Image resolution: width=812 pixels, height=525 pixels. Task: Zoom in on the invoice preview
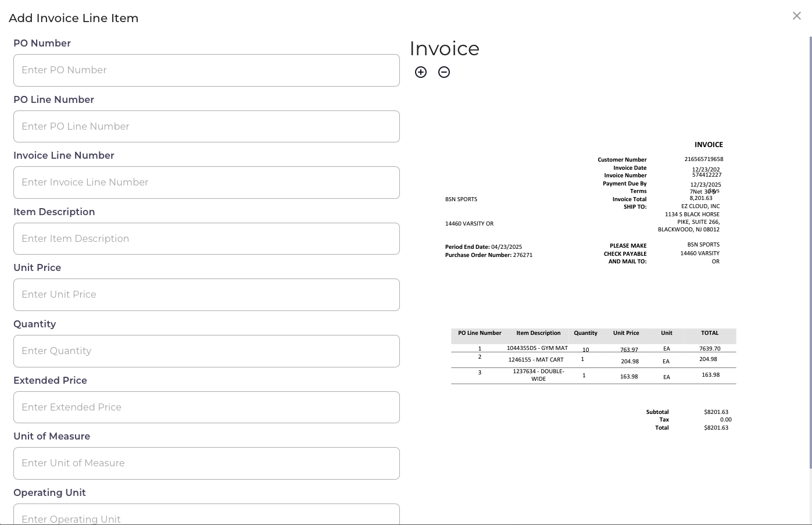point(421,72)
